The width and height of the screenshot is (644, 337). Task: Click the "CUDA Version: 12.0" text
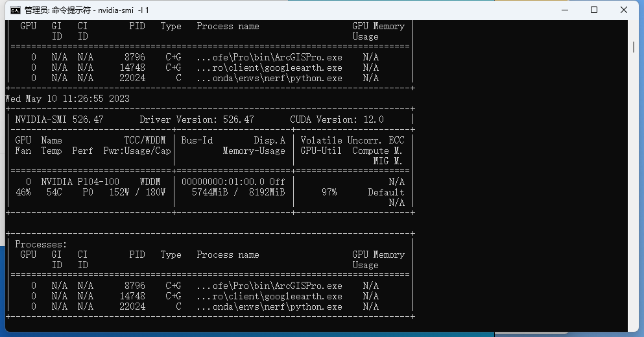(x=337, y=119)
